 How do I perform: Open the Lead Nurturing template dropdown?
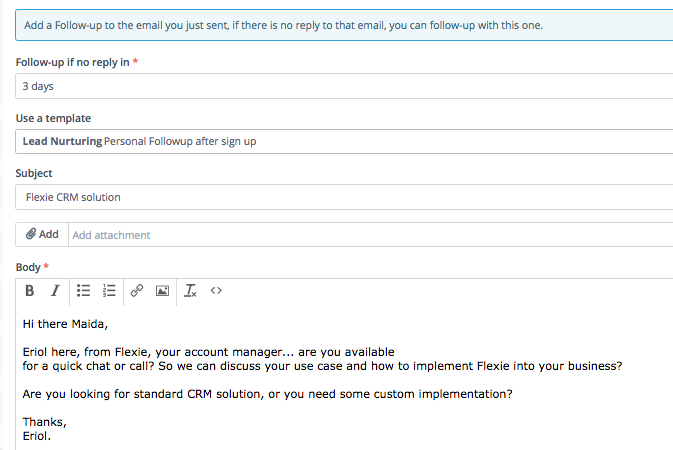tap(344, 141)
